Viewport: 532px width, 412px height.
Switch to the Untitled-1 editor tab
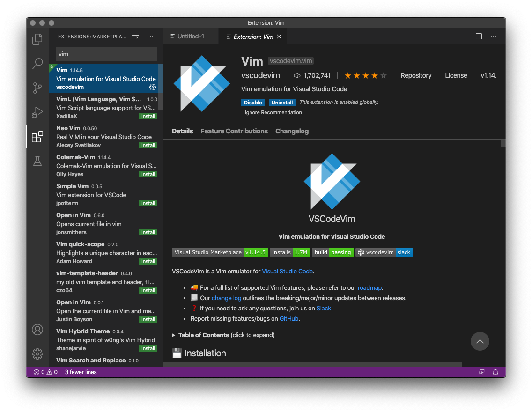pos(190,36)
